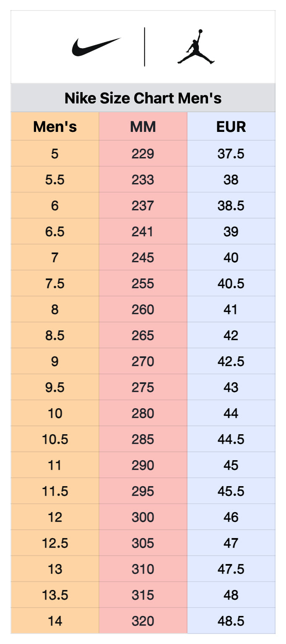Select the EUR 42 cell
Screen dimensions: 286x644
pyautogui.click(x=231, y=335)
